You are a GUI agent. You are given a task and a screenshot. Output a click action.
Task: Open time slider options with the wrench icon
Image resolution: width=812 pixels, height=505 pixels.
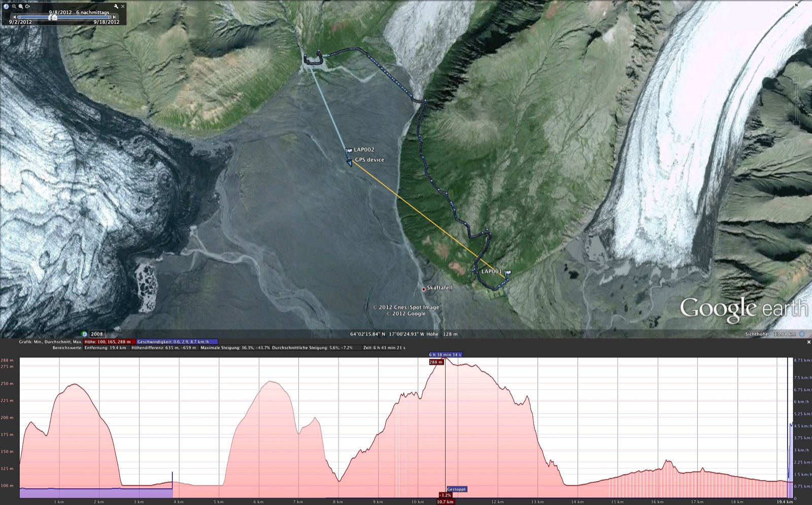pos(116,6)
